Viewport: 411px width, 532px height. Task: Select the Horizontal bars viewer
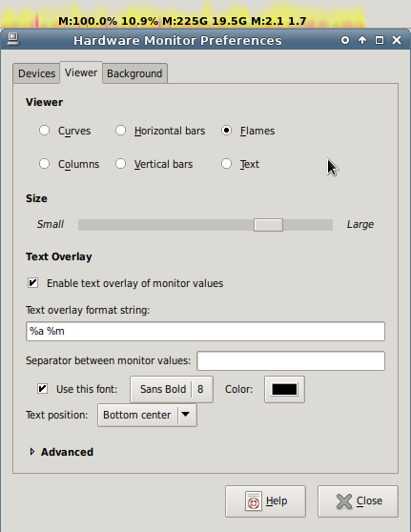tap(120, 131)
